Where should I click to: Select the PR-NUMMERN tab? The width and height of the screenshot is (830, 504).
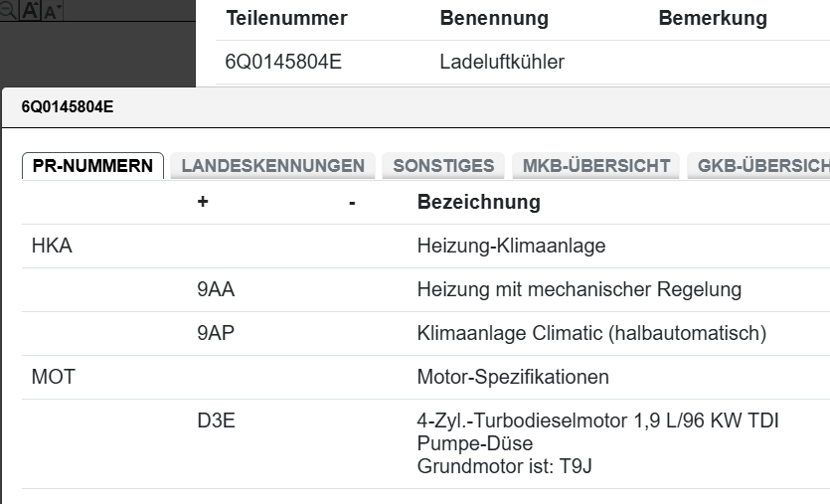click(x=93, y=166)
